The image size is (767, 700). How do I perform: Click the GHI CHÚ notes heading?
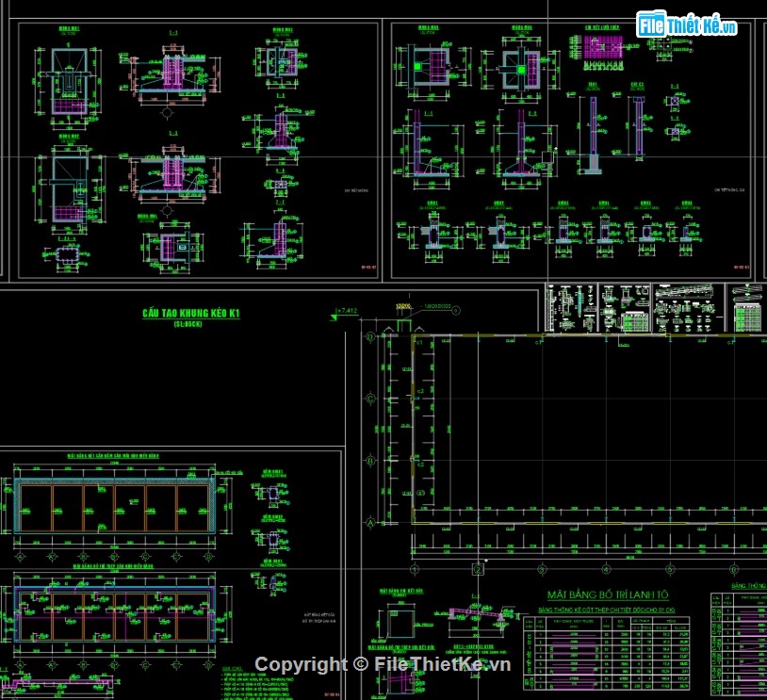pyautogui.click(x=233, y=668)
